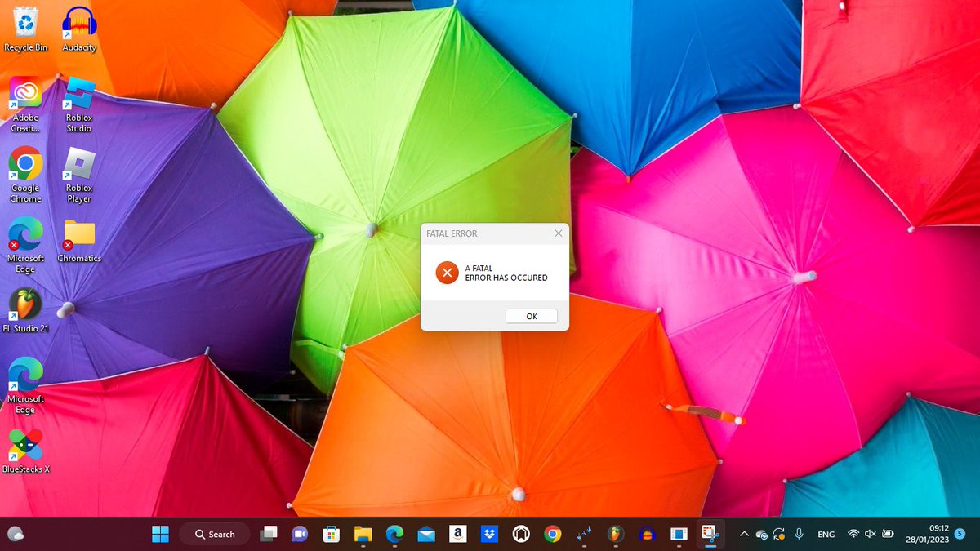Select the Recycle Bin desktop icon
Screen dimensions: 980x551
click(x=26, y=29)
